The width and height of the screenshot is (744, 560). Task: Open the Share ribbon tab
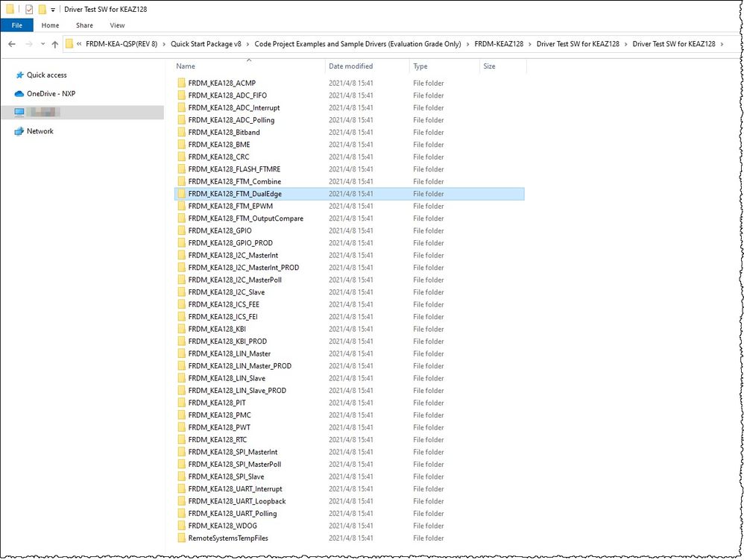pyautogui.click(x=84, y=25)
